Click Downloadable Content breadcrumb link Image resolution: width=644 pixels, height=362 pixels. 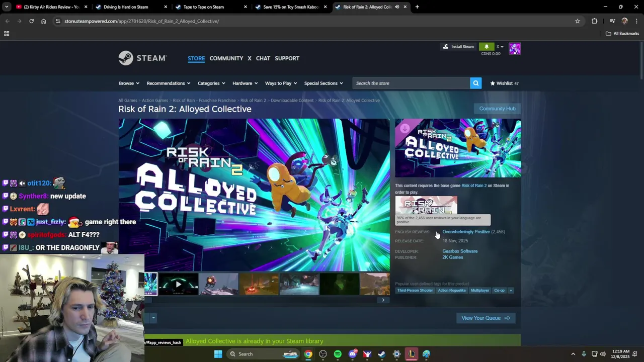pos(292,101)
